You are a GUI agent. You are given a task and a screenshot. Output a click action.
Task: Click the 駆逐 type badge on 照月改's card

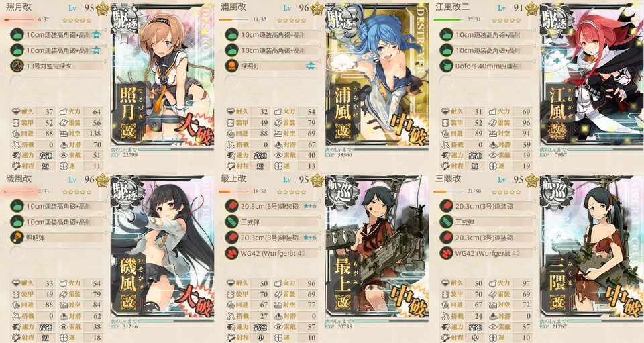tap(127, 19)
